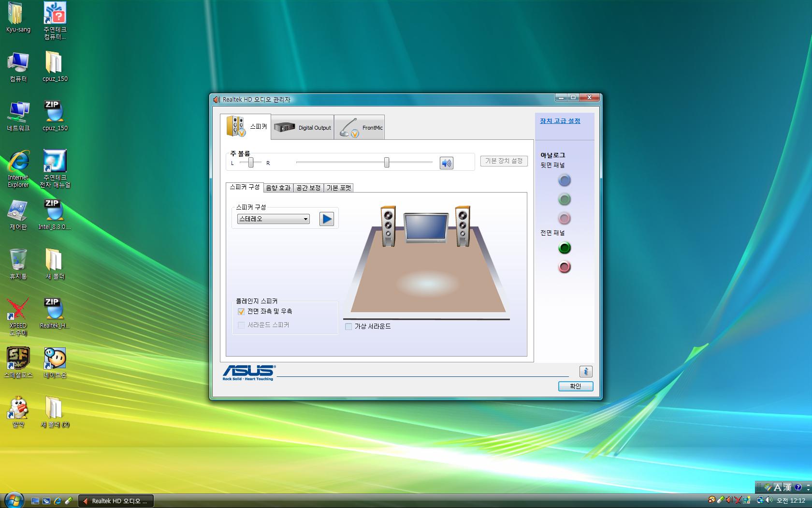Open the Kyu-sang folder on desktop

pos(18,17)
